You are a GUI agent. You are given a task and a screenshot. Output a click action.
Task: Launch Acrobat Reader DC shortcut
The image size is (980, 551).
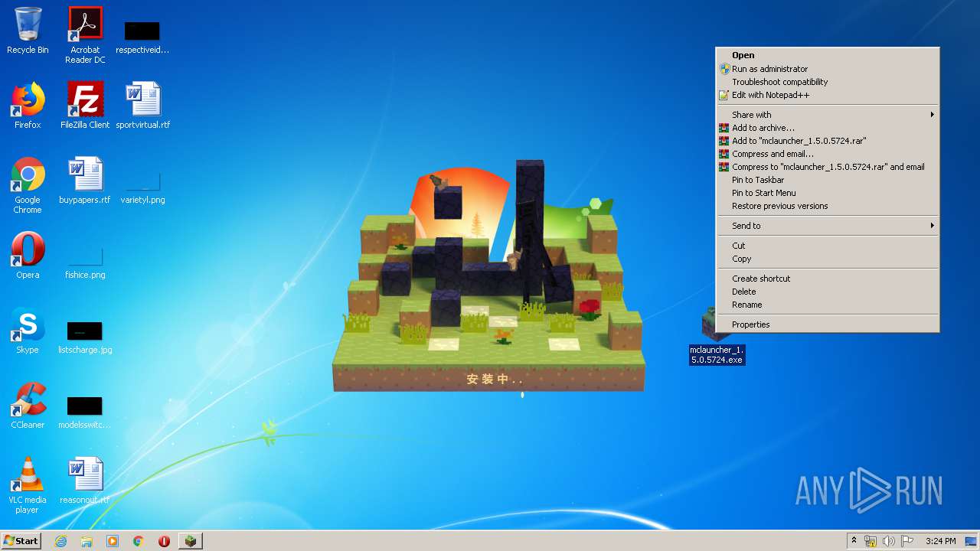pyautogui.click(x=85, y=34)
